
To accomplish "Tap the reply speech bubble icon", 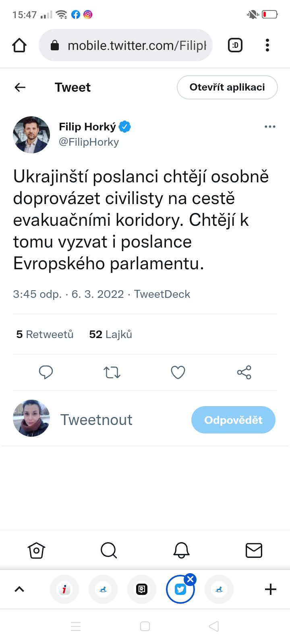I will coord(46,372).
